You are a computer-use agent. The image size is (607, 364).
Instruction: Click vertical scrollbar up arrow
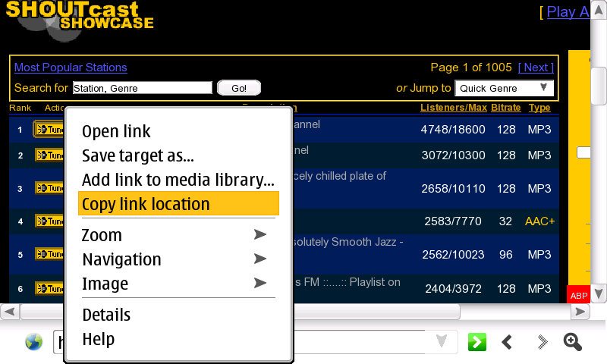[x=599, y=10]
